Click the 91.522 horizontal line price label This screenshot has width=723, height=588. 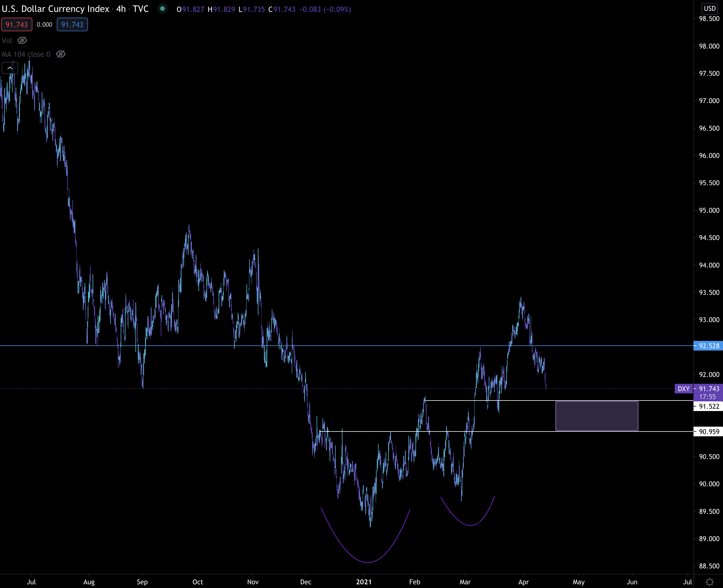[709, 406]
